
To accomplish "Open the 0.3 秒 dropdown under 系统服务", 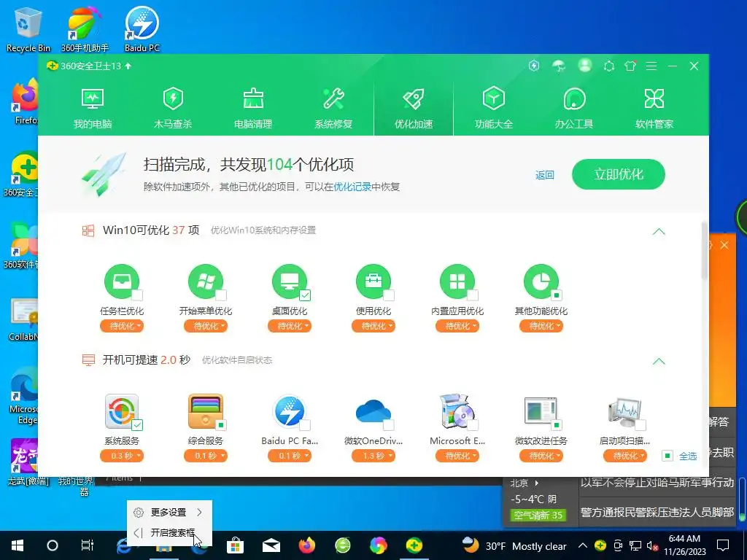I will click(x=122, y=456).
